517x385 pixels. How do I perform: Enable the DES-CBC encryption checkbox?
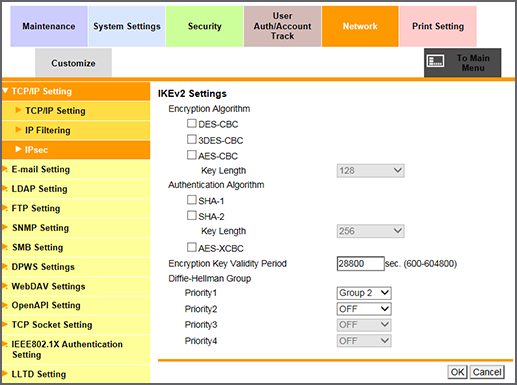(x=192, y=123)
